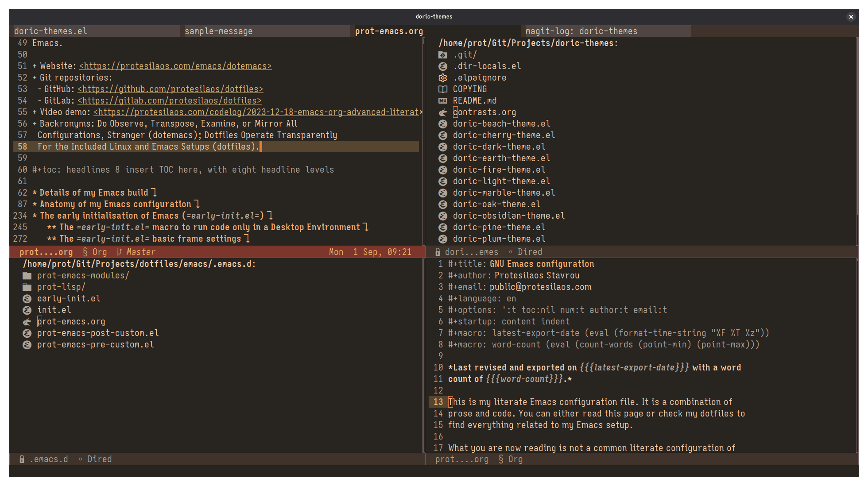Click Master branch in the mode line
This screenshot has width=868, height=486.
pos(141,252)
